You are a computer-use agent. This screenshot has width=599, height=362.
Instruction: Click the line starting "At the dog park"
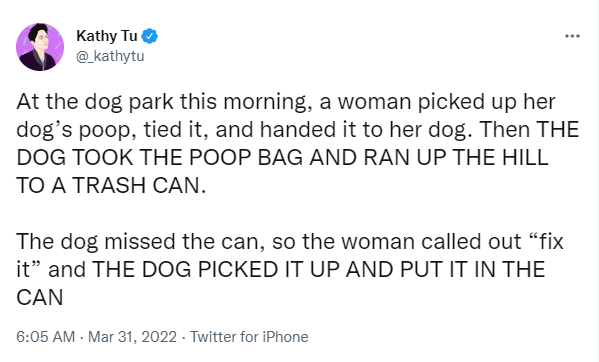coord(286,102)
